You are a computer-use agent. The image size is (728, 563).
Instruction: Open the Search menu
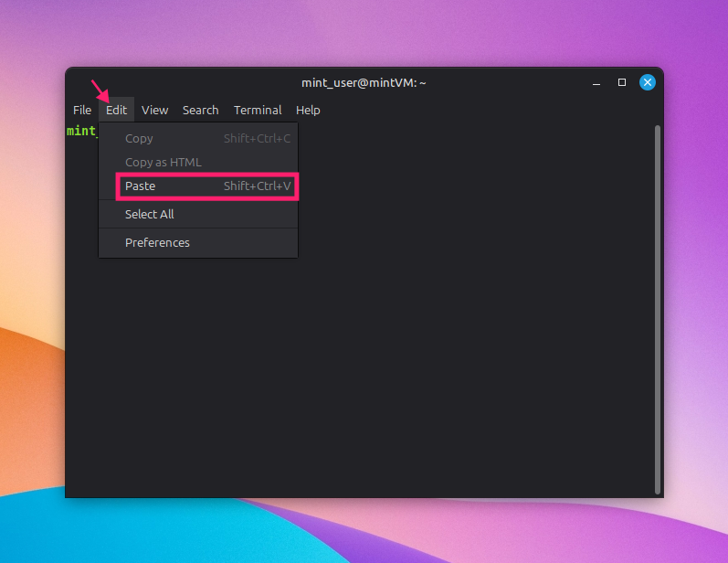[201, 110]
